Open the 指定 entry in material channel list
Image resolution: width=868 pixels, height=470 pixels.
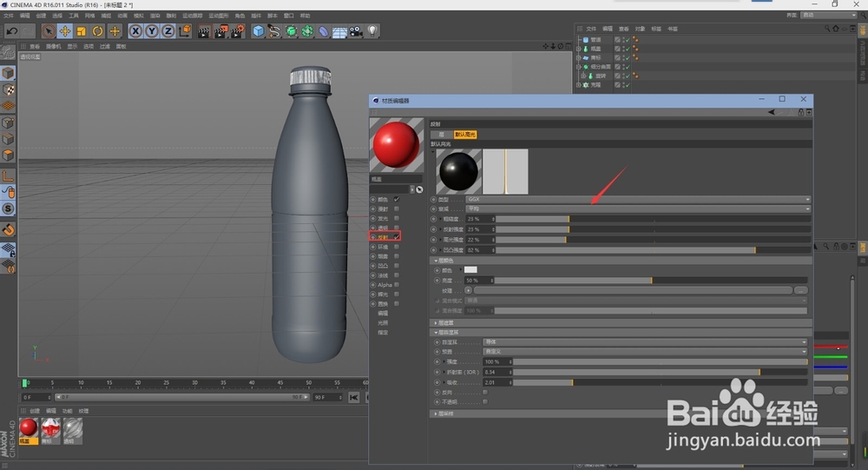click(383, 332)
